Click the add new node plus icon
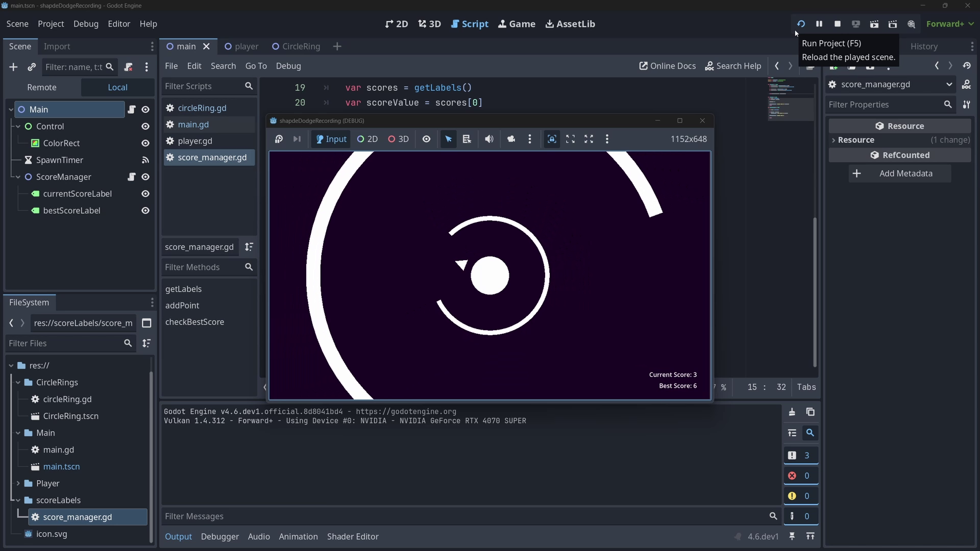This screenshot has width=980, height=551. coord(13,67)
